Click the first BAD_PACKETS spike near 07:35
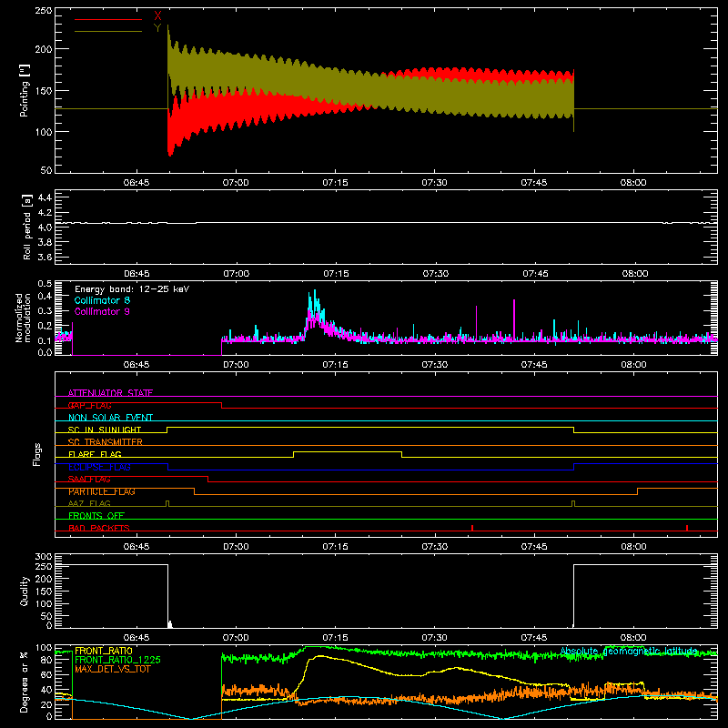Viewport: 728px width, 728px height. click(472, 528)
